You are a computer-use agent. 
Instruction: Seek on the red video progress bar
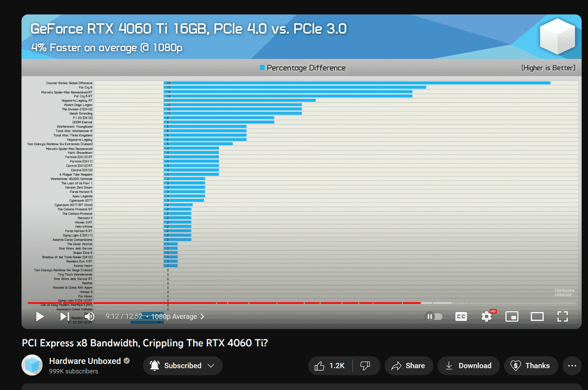pyautogui.click(x=302, y=303)
